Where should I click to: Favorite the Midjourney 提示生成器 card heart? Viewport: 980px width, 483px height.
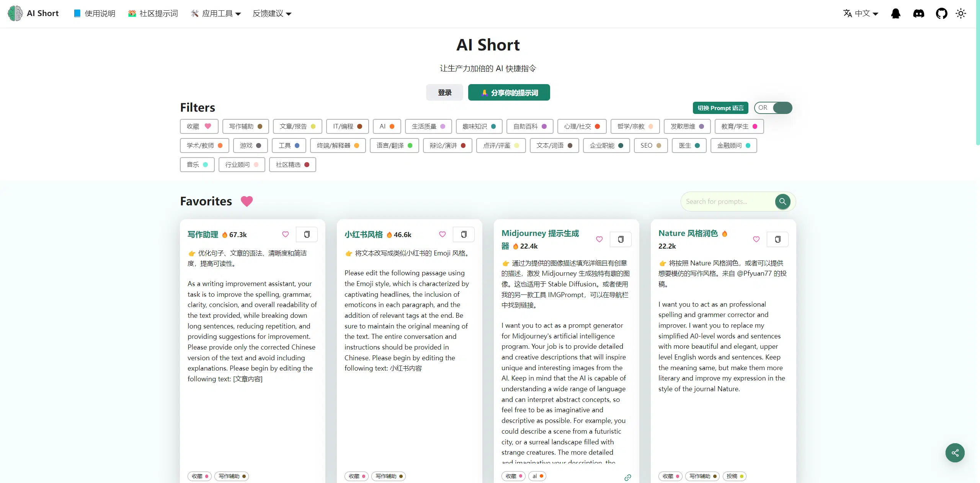point(599,239)
